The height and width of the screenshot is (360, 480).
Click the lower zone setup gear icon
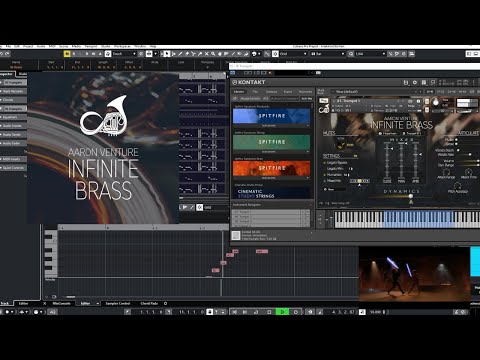[165, 303]
